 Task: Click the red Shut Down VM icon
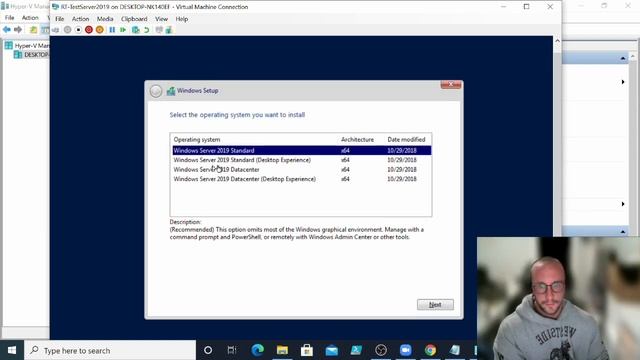[89, 30]
